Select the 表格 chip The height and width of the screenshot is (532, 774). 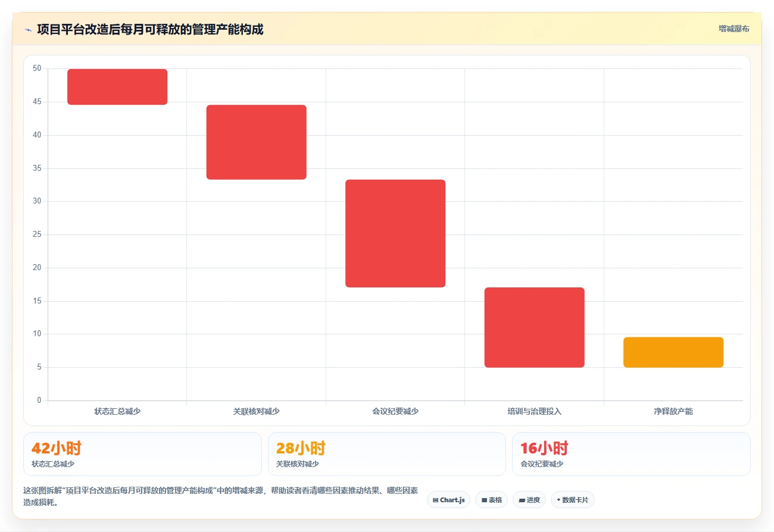coord(491,500)
